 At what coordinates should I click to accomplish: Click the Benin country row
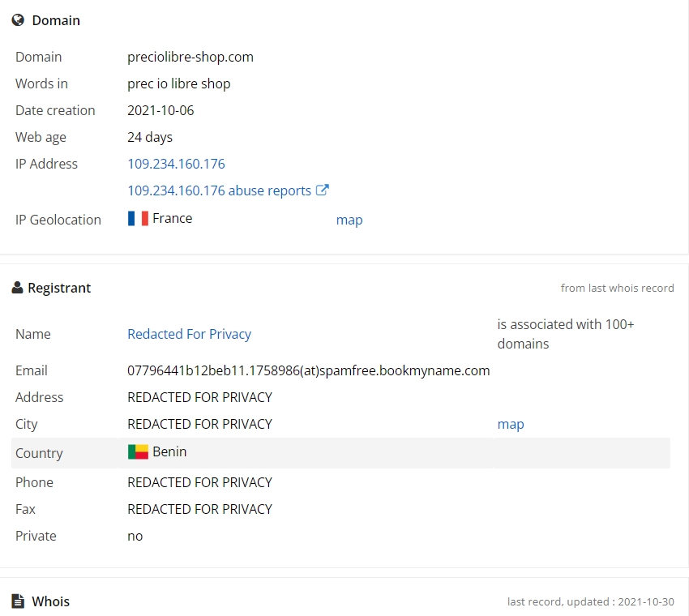tap(340, 453)
